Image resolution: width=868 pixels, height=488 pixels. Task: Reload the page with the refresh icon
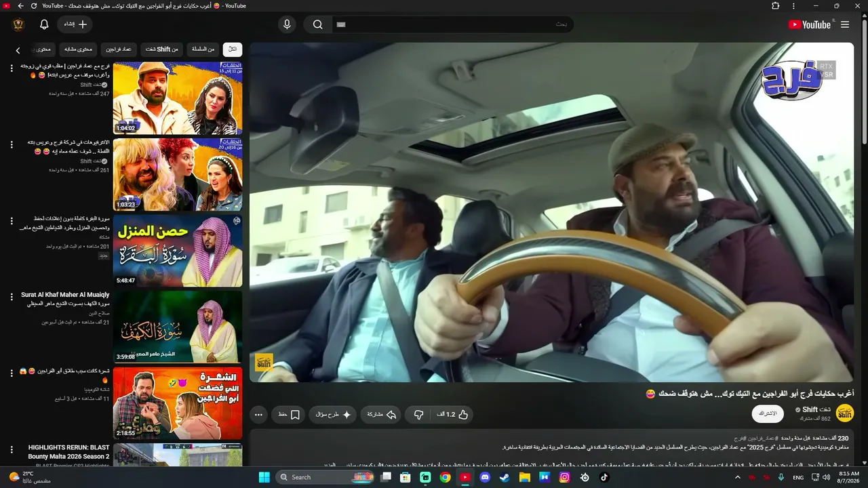point(34,5)
